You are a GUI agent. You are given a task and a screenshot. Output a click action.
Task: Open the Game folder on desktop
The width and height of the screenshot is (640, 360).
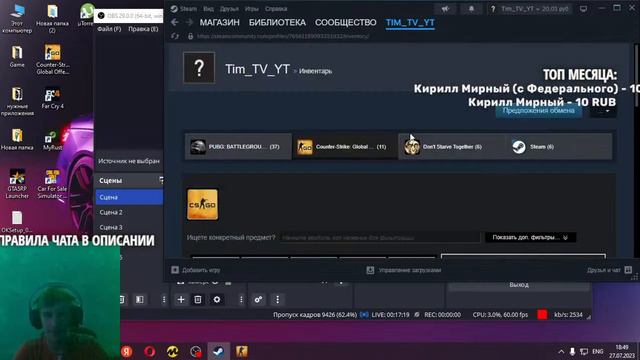[x=17, y=56]
